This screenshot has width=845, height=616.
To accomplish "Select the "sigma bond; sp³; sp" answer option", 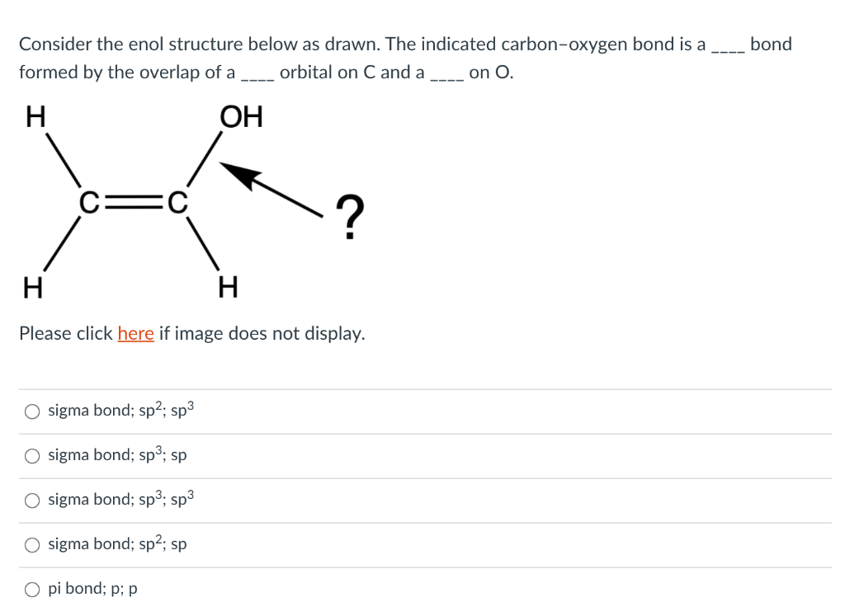I will coord(31,454).
